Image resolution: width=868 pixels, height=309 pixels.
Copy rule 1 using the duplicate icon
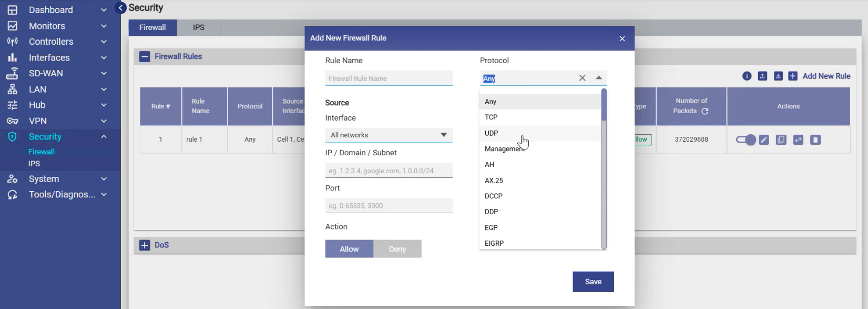781,140
